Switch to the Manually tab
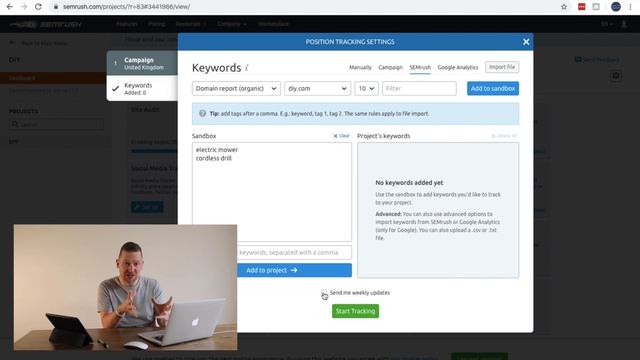 coord(360,67)
